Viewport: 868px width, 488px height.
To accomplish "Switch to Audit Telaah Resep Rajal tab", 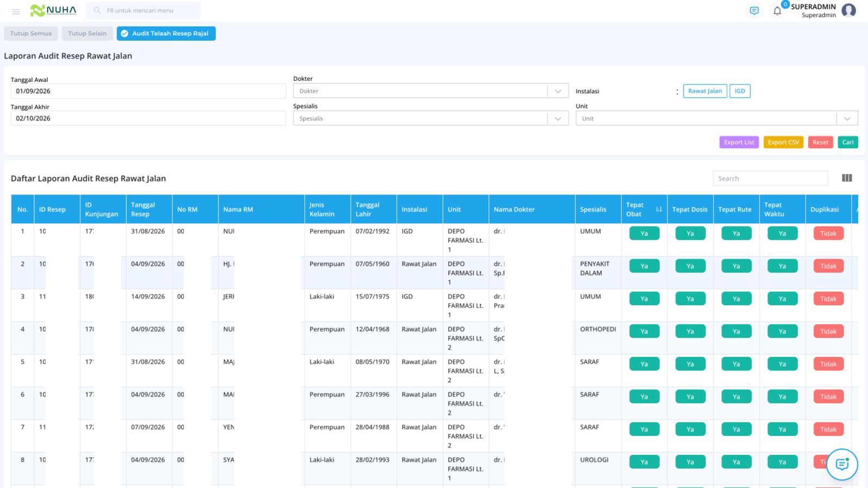I will [x=166, y=34].
